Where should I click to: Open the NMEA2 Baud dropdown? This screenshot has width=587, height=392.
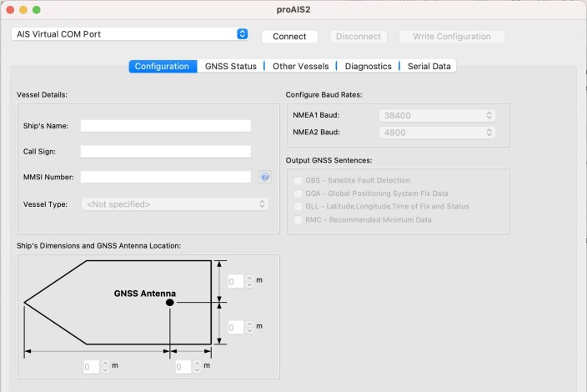(x=437, y=133)
